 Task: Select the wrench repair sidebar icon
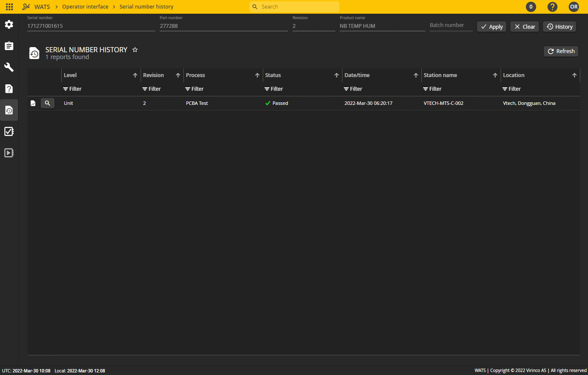point(9,67)
